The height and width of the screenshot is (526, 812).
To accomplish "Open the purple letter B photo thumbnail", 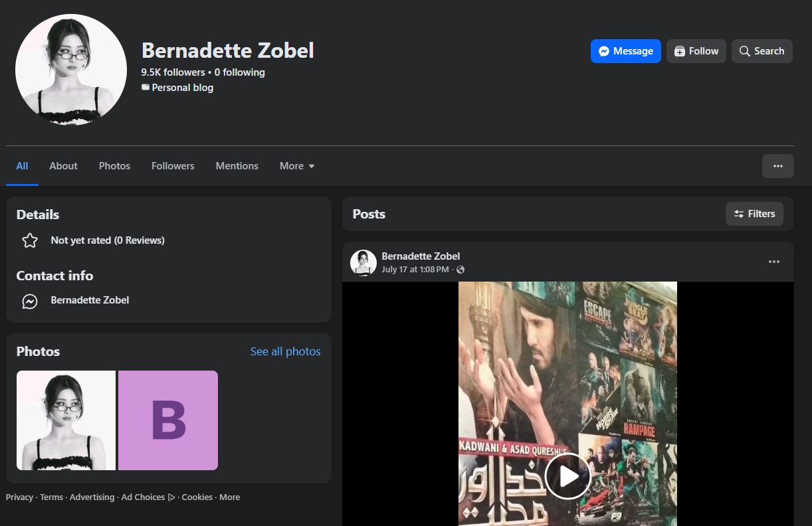I will (168, 420).
